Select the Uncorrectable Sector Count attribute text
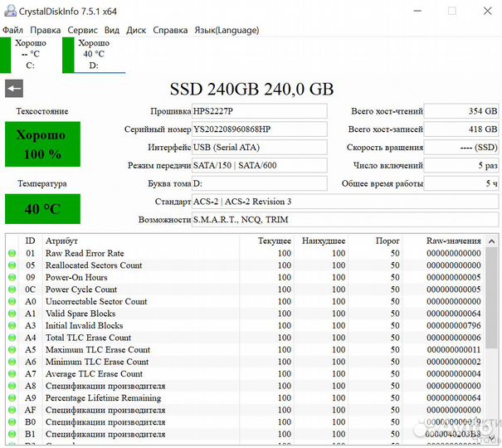The image size is (502, 448). pos(96,301)
